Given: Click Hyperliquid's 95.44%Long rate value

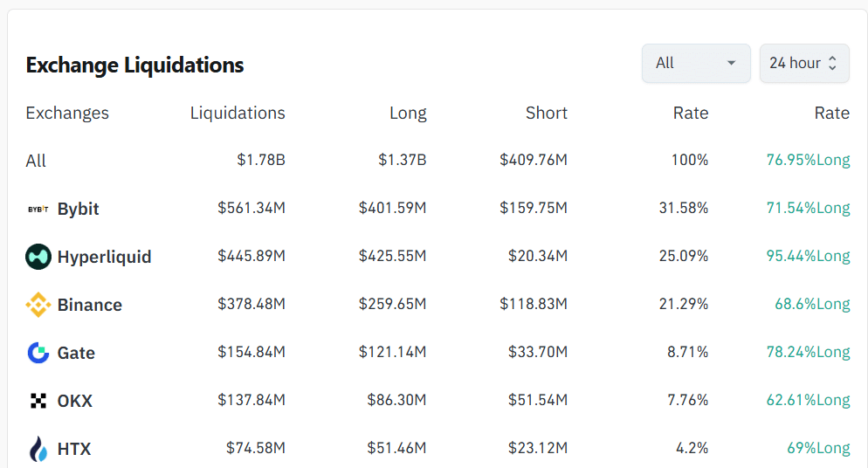Looking at the screenshot, I should click(808, 256).
